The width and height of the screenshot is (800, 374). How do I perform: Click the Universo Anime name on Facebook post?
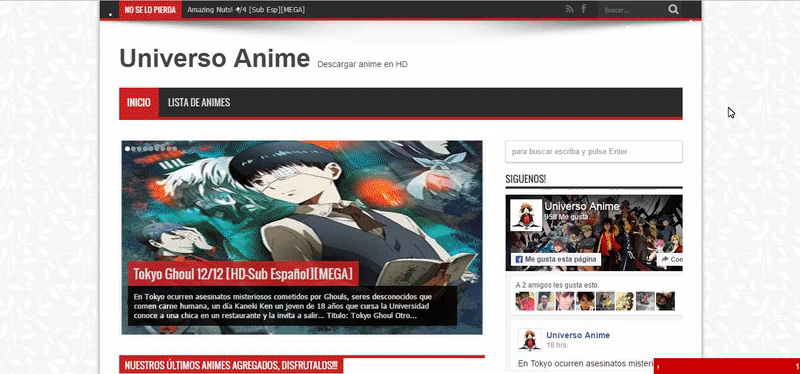(x=578, y=335)
